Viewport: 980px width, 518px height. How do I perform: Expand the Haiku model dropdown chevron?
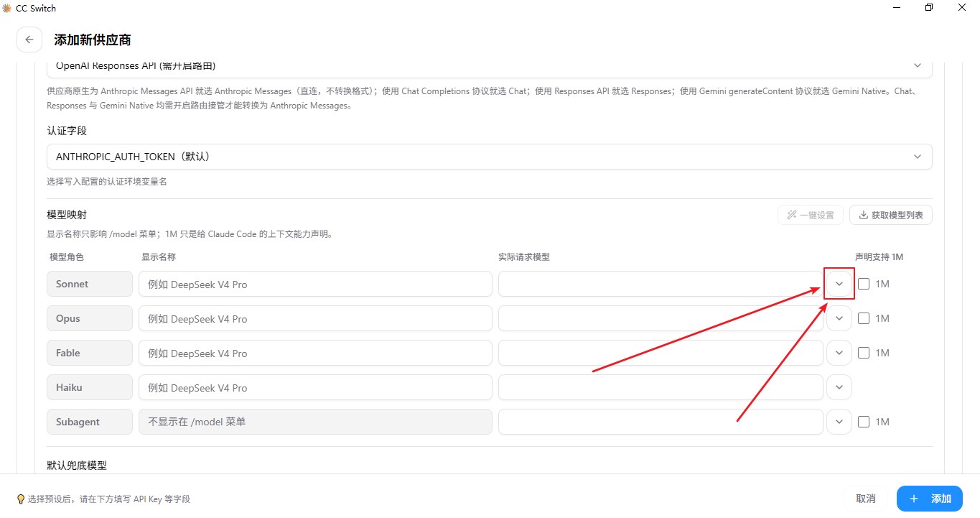[839, 387]
